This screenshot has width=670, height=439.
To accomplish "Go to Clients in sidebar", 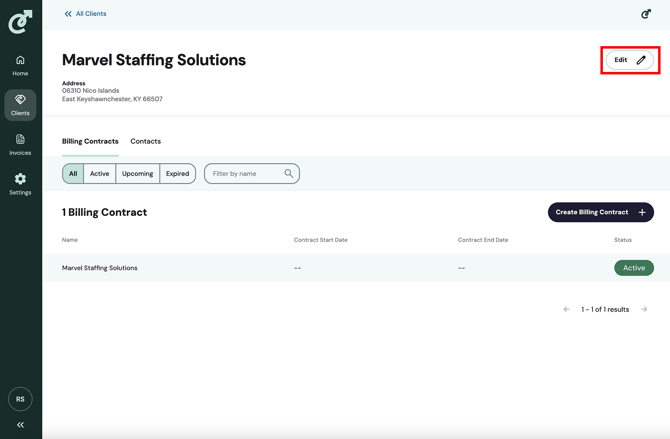I will (20, 105).
